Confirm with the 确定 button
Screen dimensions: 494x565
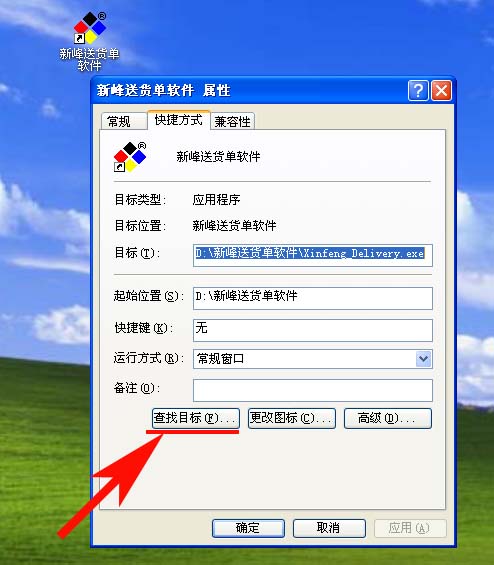(x=248, y=528)
